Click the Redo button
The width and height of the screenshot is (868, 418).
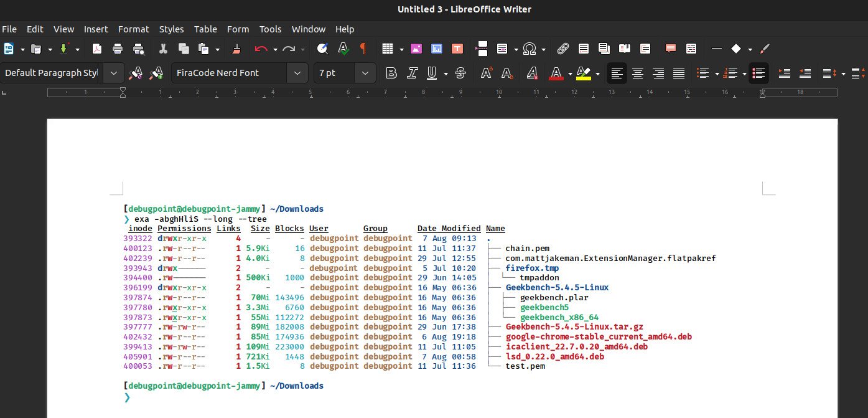(x=289, y=49)
